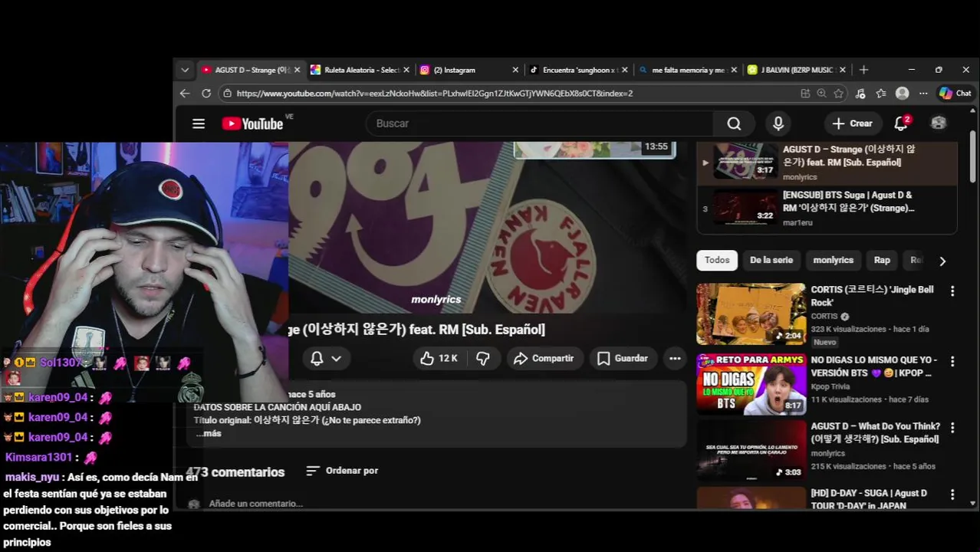This screenshot has width=980, height=552.
Task: Open the HD D-DAY SUGA tour video title
Action: coord(868,499)
